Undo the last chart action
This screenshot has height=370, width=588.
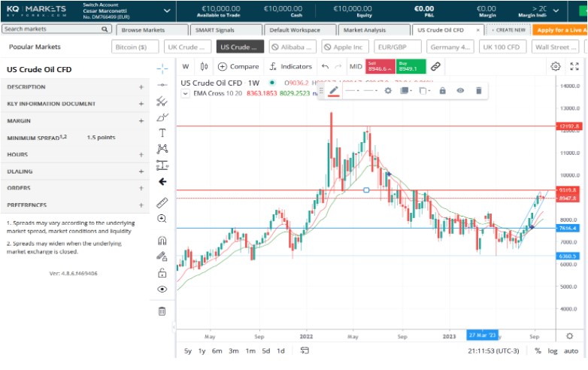[325, 66]
